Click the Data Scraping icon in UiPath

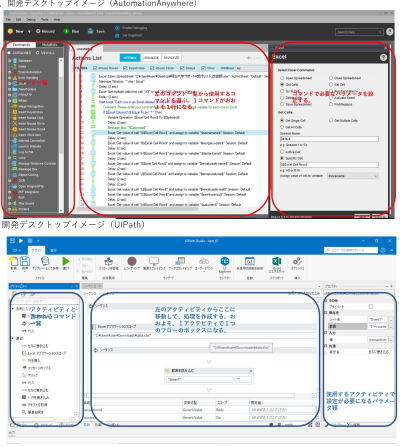180,261
